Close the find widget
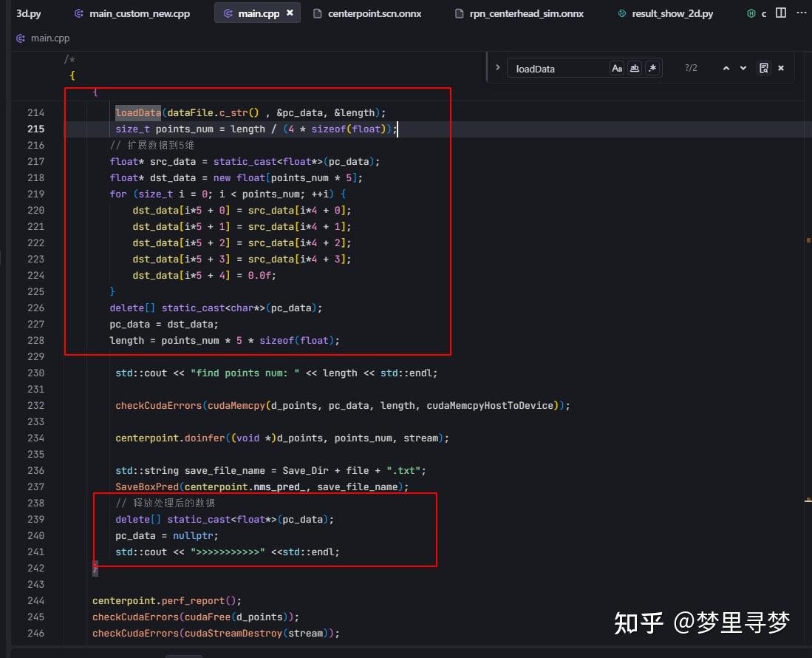 [781, 68]
